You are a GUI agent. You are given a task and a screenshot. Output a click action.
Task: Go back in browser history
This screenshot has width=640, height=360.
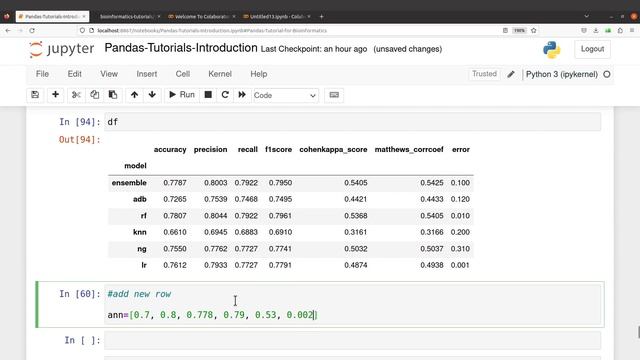pyautogui.click(x=8, y=31)
